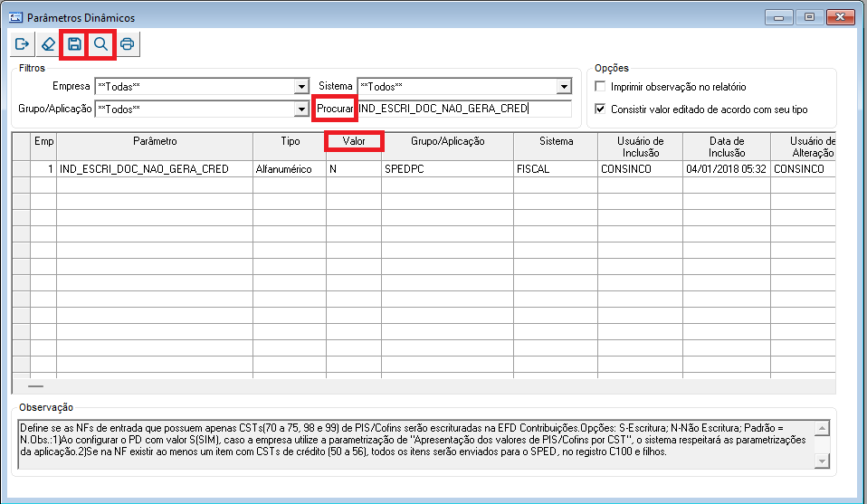The width and height of the screenshot is (867, 504).
Task: Click the Observação scrollbar up arrow
Action: (x=823, y=428)
